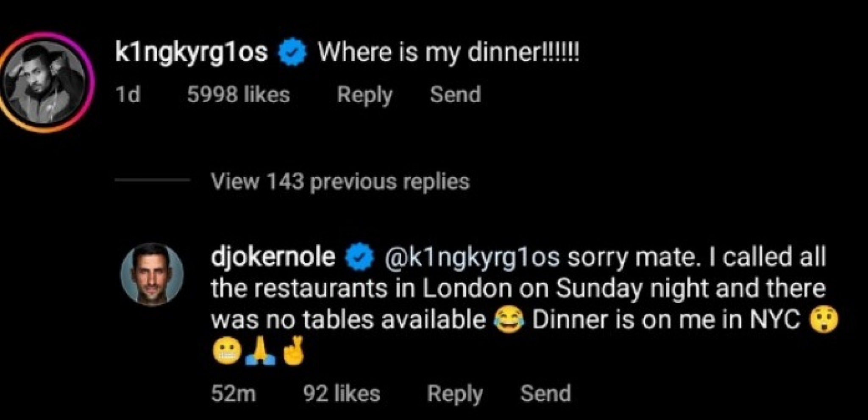Send the djokernole reply comment
This screenshot has height=420, width=868.
pos(545,394)
